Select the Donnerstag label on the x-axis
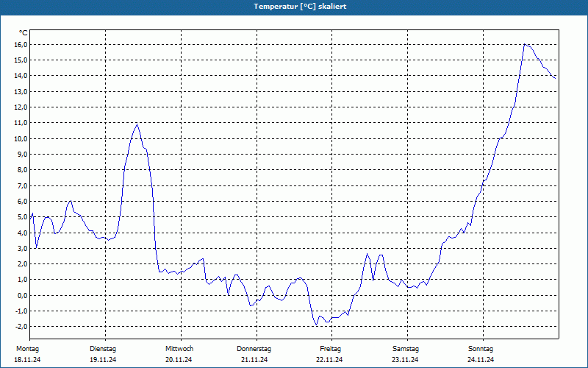 point(254,348)
